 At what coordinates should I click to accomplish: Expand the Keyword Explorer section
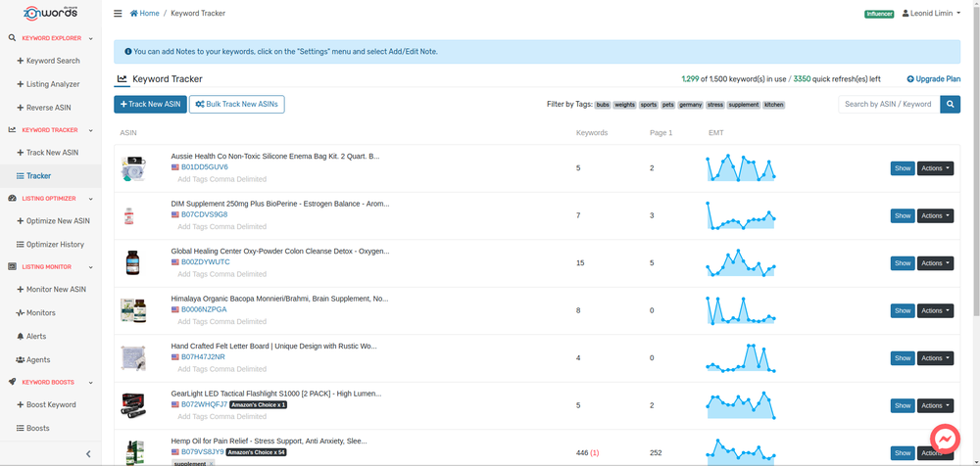coord(51,38)
